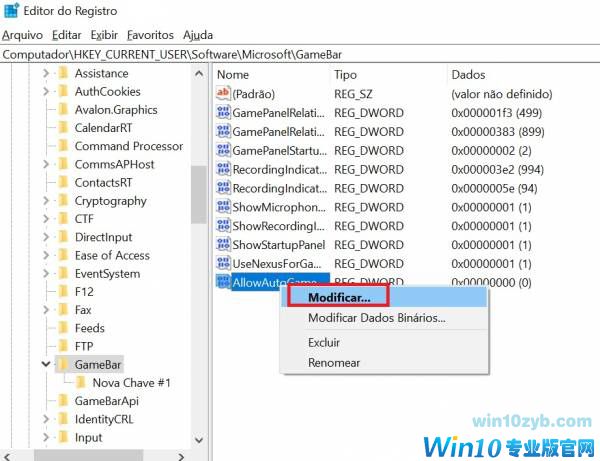Click the ContactsRT folder icon
Screen dimensions: 600x461
64,182
